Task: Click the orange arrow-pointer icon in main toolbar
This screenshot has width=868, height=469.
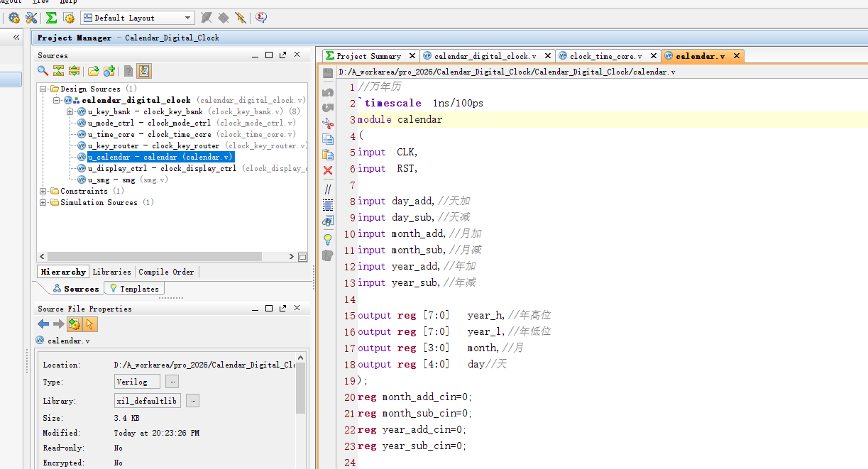Action: point(241,18)
